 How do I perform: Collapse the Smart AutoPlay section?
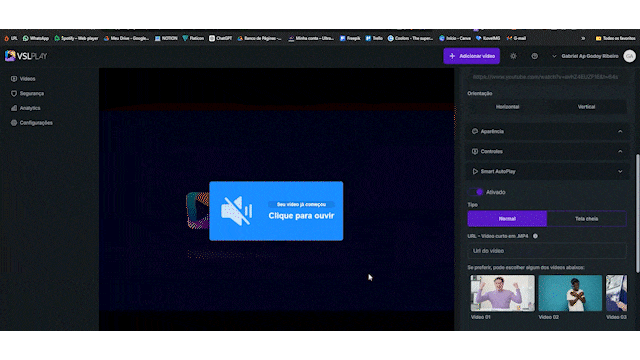pyautogui.click(x=547, y=171)
